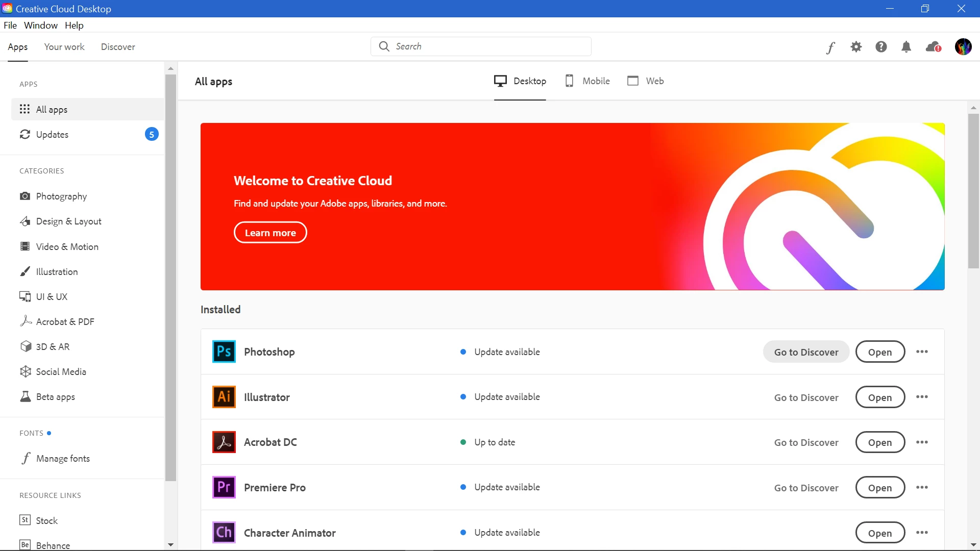Screen dimensions: 980x551
Task: Open more options for Acrobat DC
Action: (922, 442)
